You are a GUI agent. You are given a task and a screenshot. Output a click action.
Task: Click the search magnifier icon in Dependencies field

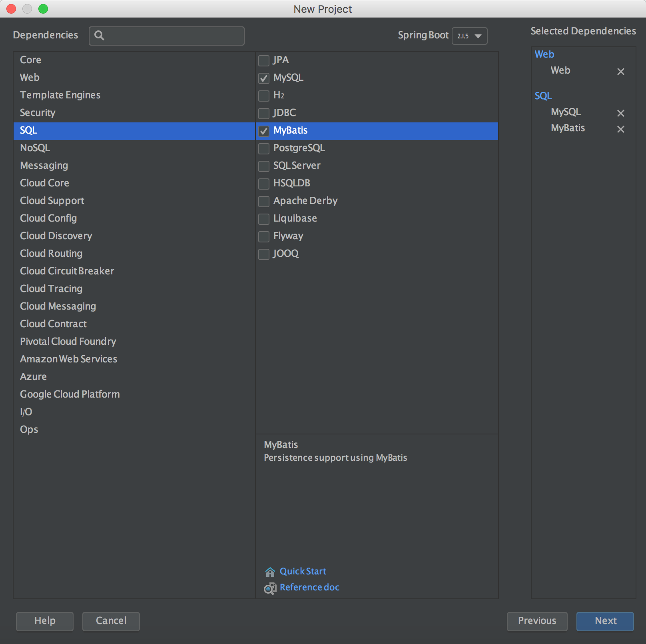point(100,36)
